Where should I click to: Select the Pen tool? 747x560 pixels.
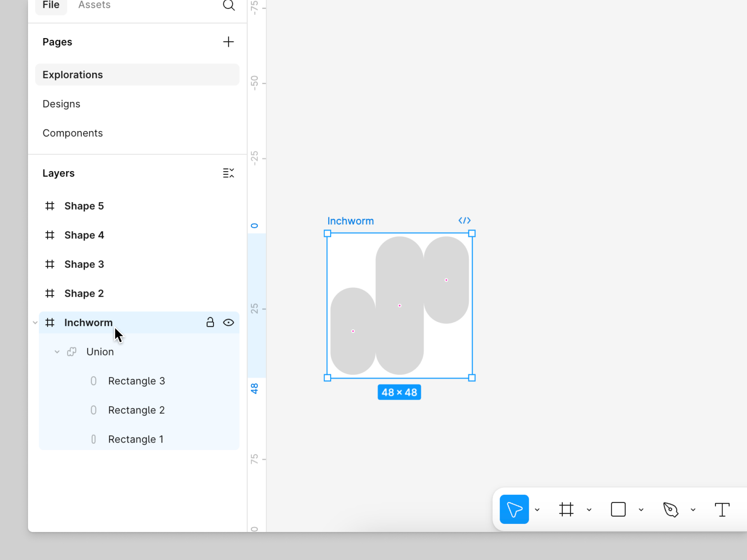(x=670, y=509)
